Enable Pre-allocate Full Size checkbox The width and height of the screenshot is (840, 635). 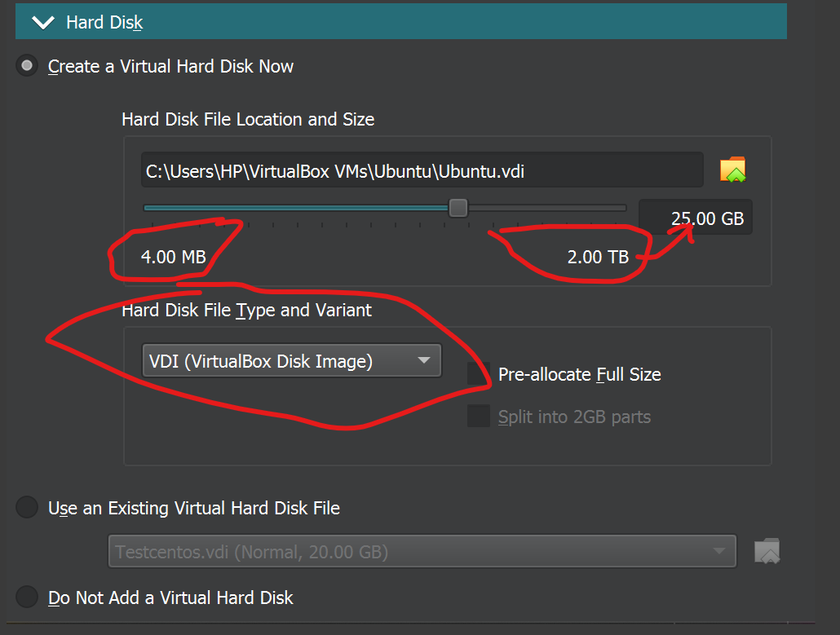pyautogui.click(x=479, y=373)
